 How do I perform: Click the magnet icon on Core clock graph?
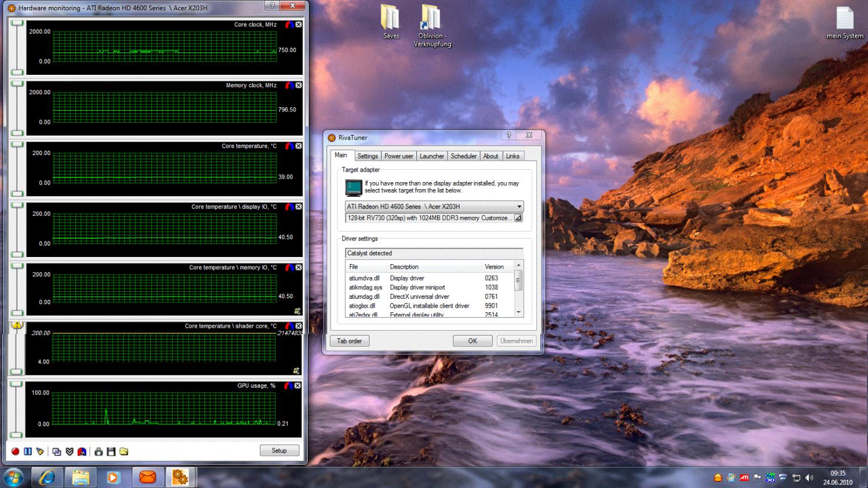(289, 25)
